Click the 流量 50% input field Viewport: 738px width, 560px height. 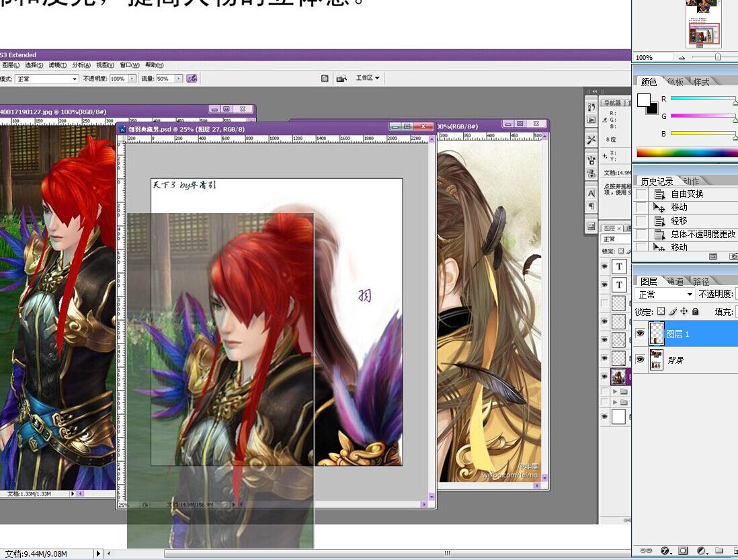[x=165, y=79]
